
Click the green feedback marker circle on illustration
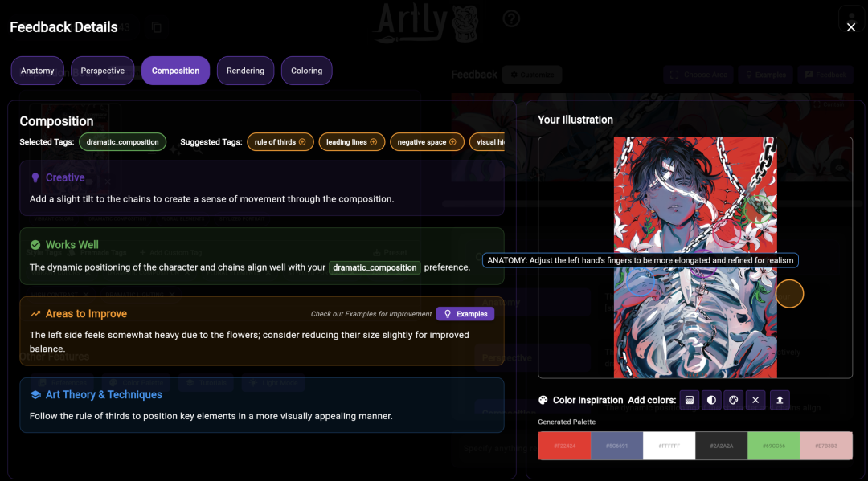[x=758, y=209]
